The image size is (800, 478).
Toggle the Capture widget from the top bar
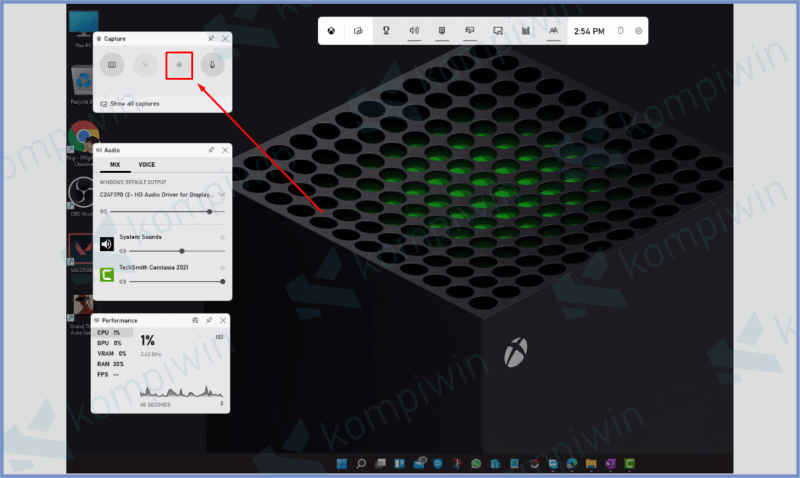coord(442,31)
